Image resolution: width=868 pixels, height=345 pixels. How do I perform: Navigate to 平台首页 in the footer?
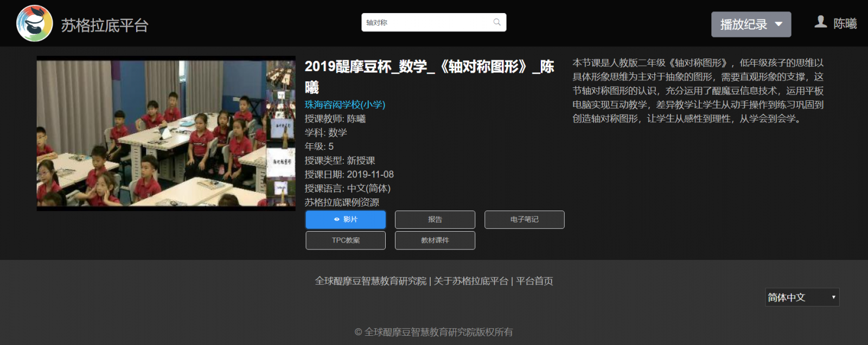(x=534, y=281)
